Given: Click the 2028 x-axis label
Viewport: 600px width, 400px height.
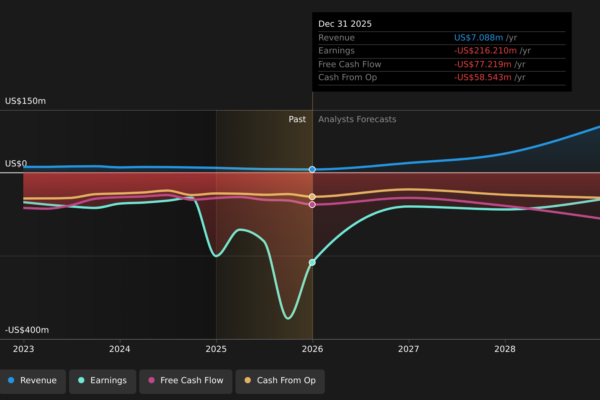Looking at the screenshot, I should (x=505, y=349).
